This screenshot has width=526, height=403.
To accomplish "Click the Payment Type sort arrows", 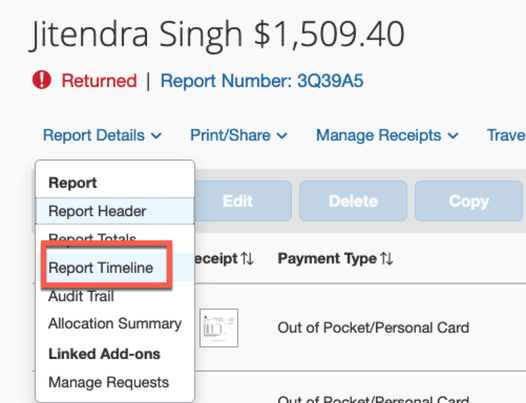I will point(387,259).
